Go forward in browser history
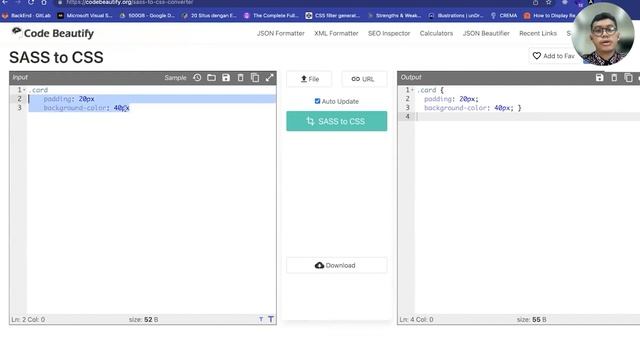The width and height of the screenshot is (640, 360). point(18,2)
